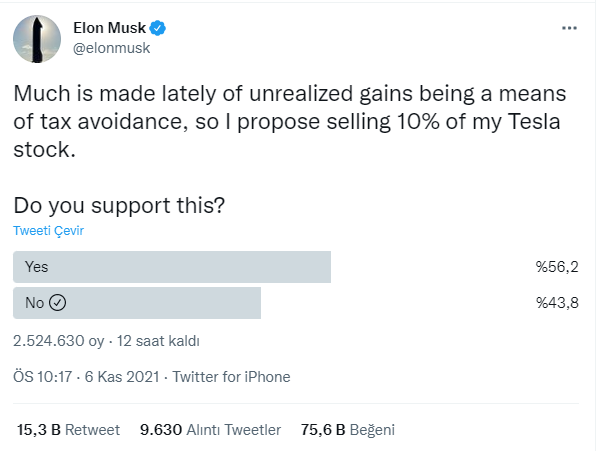The width and height of the screenshot is (604, 451).
Task: Open the ÖS 10:17 timestamp link
Action: coord(42,377)
